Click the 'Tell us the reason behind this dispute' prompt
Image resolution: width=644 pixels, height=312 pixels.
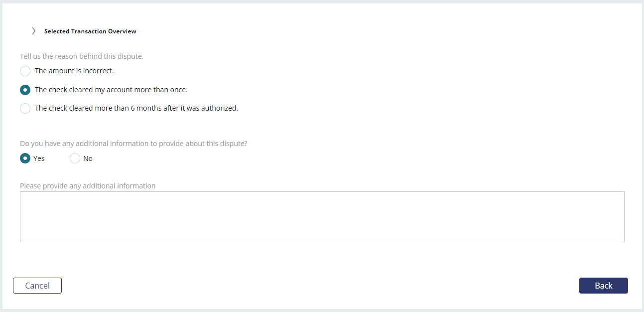pos(82,56)
